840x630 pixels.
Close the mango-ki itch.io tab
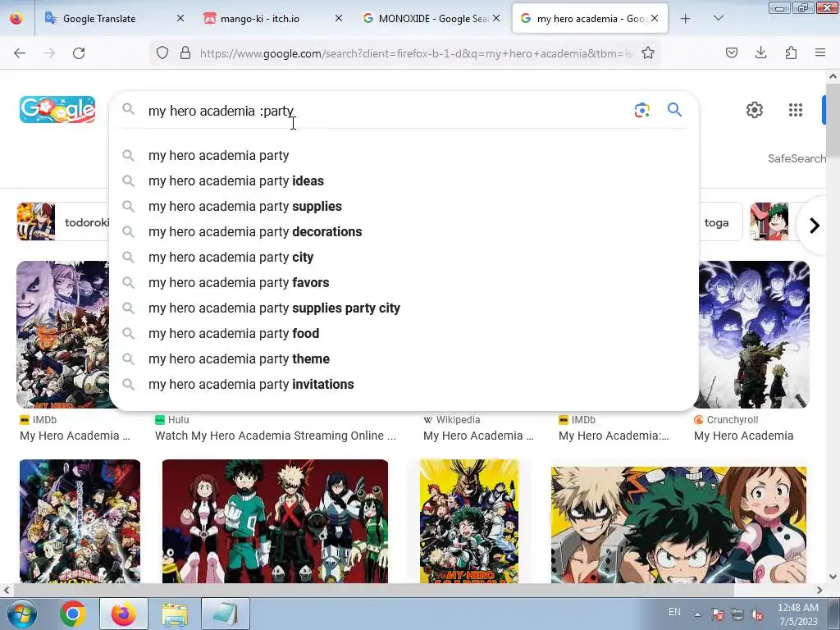pos(339,19)
